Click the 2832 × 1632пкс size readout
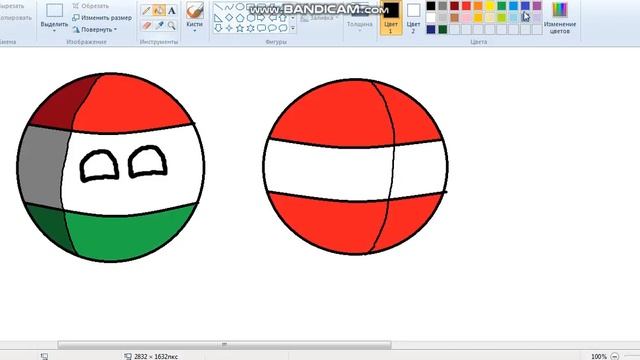 [156, 356]
